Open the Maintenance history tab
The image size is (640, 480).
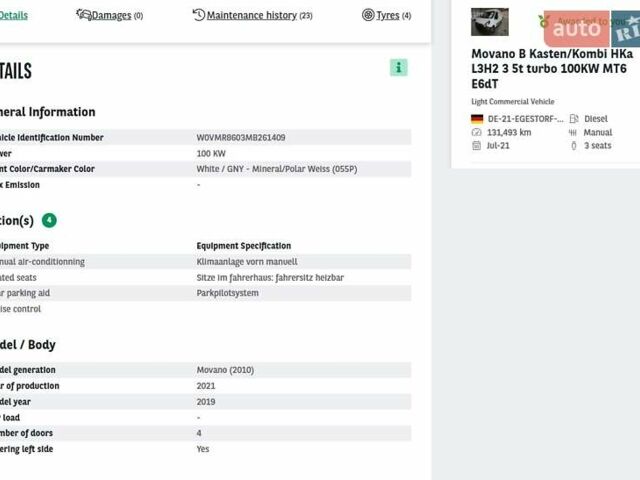pyautogui.click(x=259, y=16)
